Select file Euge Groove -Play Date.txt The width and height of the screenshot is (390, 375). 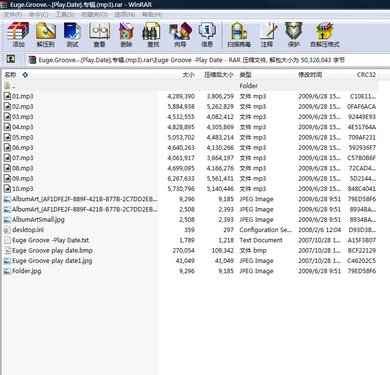coord(50,240)
